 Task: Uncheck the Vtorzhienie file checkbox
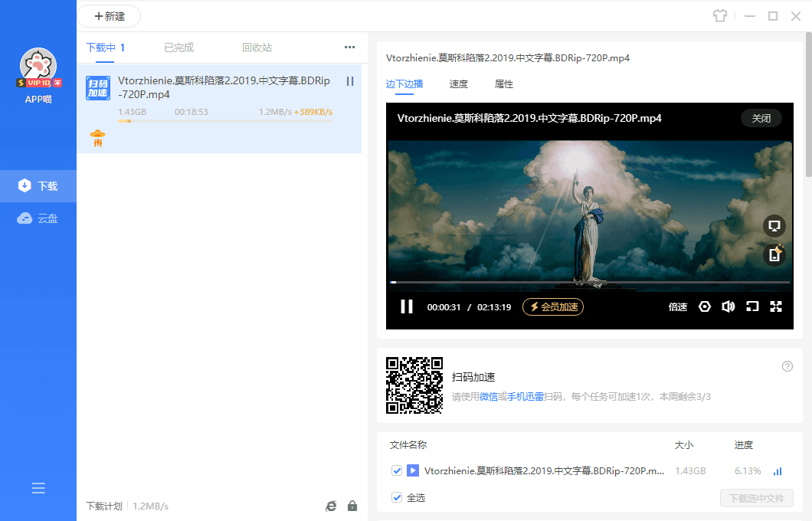(397, 470)
